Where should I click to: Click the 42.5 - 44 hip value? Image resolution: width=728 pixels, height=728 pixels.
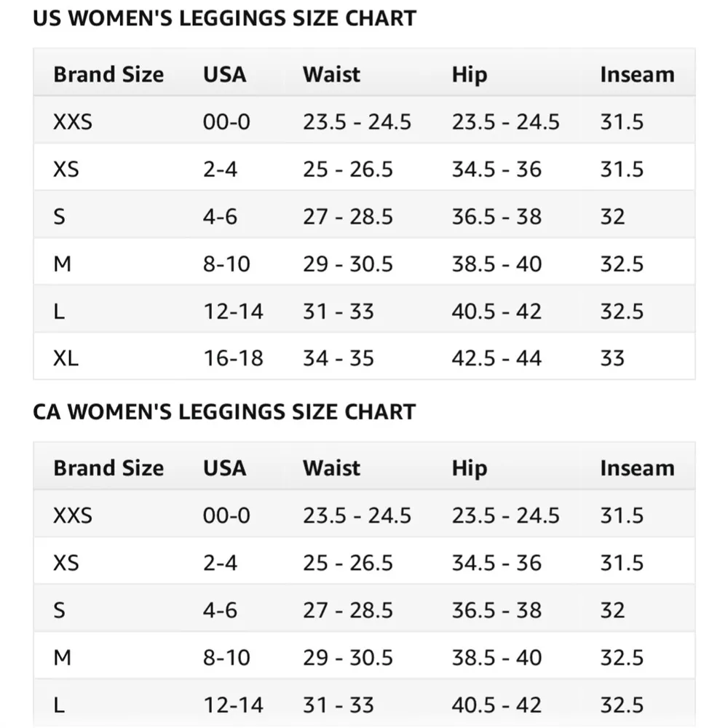pyautogui.click(x=496, y=358)
